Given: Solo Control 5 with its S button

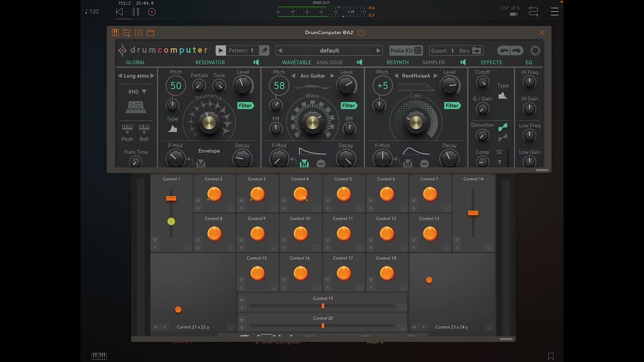Looking at the screenshot, I should [328, 208].
